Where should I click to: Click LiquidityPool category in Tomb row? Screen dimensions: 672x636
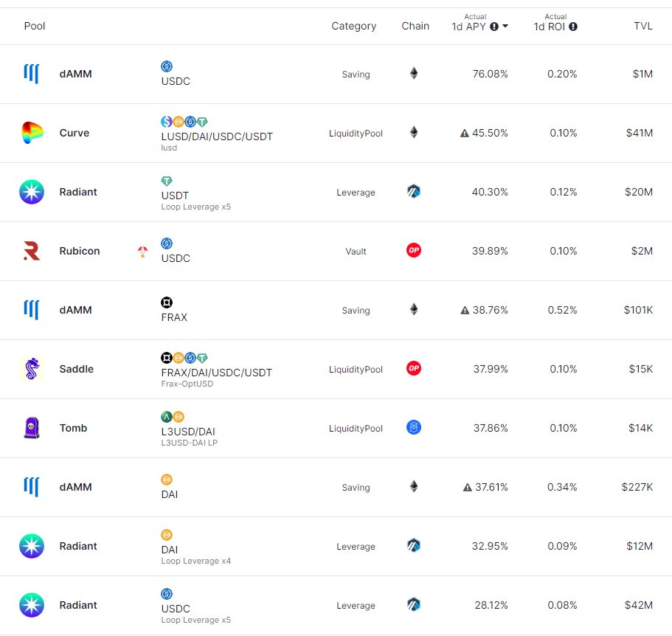(x=356, y=429)
